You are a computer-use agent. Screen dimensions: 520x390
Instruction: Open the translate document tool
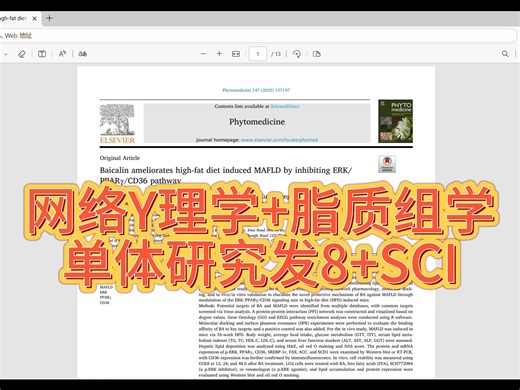pos(83,54)
